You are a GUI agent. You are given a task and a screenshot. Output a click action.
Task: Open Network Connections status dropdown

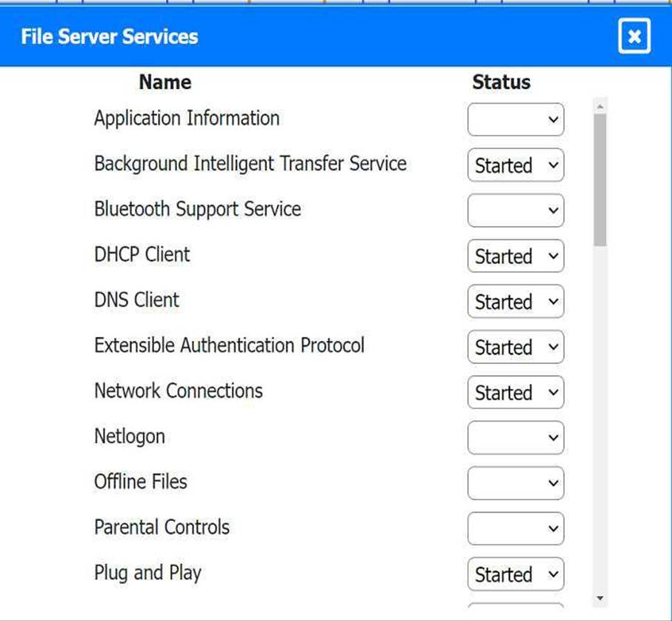coord(516,393)
